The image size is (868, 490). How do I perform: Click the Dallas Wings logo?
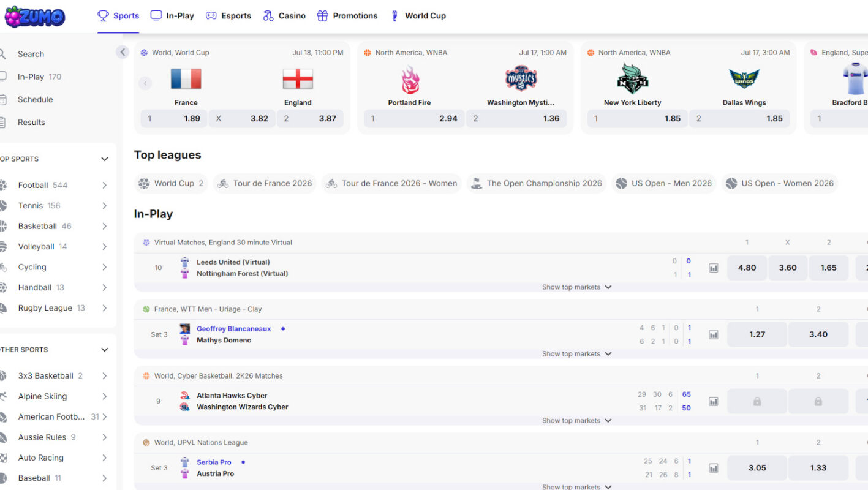pyautogui.click(x=744, y=78)
